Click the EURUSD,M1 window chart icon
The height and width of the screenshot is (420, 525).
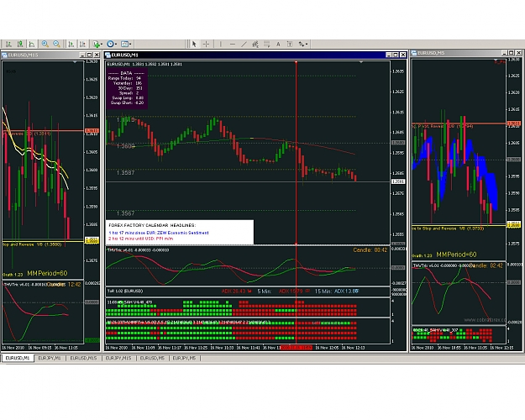point(108,55)
